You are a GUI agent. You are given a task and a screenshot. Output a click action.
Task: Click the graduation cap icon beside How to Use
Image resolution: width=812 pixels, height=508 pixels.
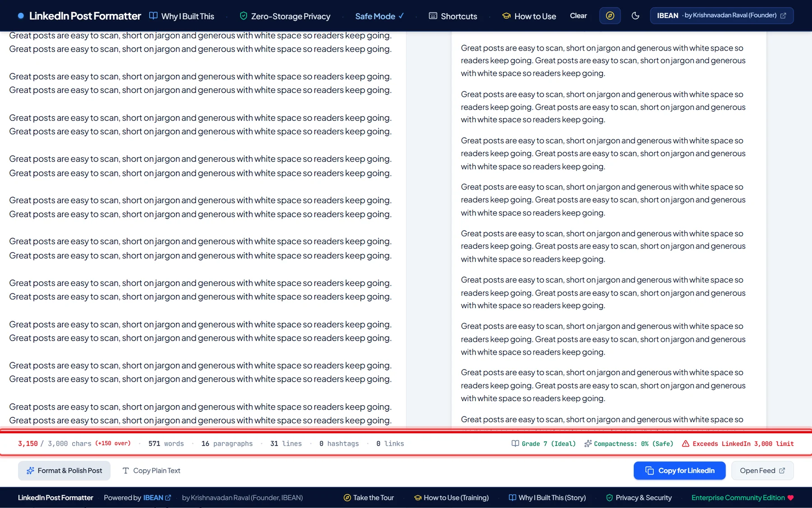click(x=507, y=16)
